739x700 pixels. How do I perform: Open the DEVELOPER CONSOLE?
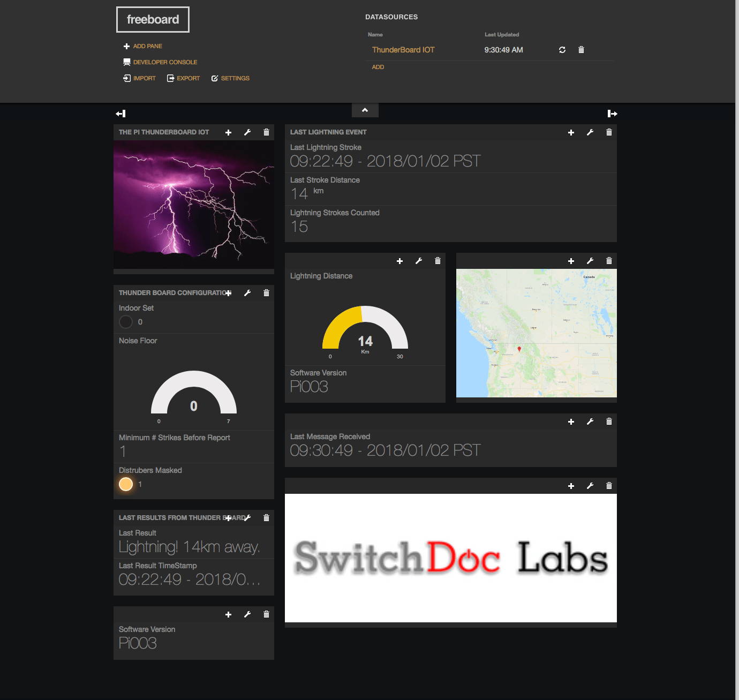160,62
